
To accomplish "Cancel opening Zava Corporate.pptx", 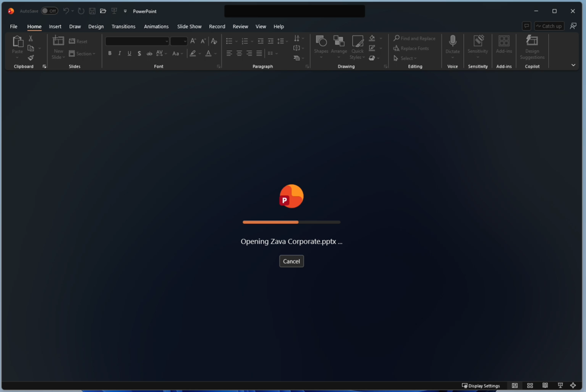I will point(291,261).
